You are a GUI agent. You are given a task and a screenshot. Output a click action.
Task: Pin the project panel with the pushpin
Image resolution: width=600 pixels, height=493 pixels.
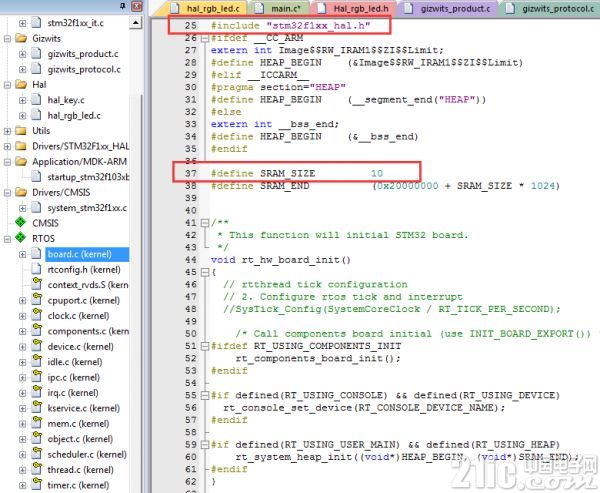click(x=122, y=6)
